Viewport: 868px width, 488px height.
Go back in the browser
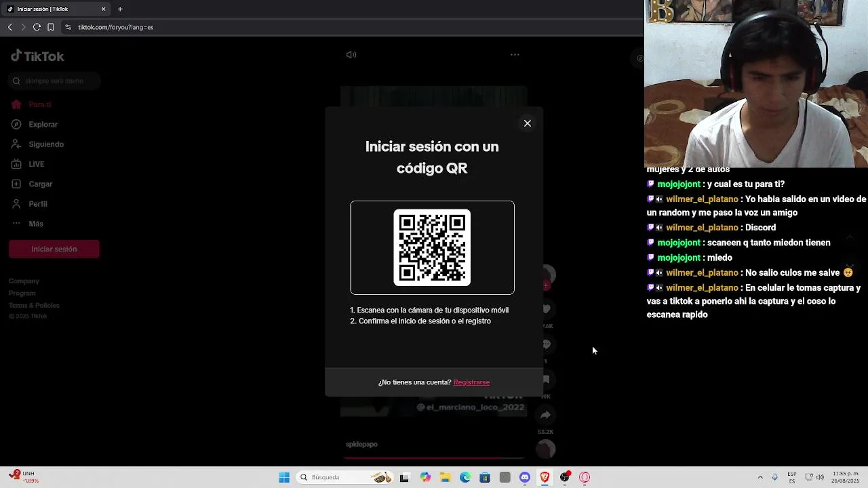(9, 27)
